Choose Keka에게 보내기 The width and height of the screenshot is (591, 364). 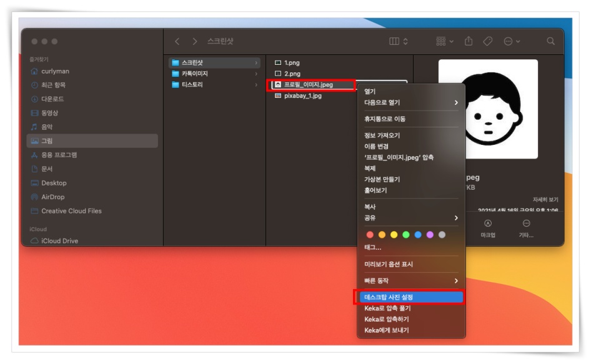point(411,330)
